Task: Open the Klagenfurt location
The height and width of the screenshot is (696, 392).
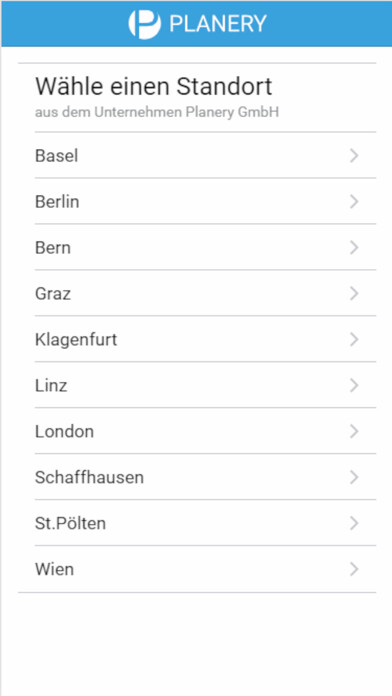Action: point(206,339)
